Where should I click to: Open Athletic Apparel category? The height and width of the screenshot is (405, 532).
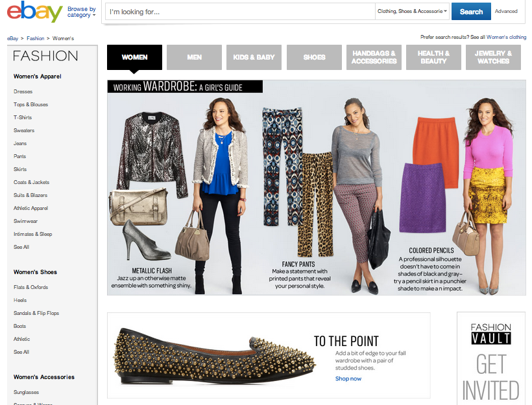30,208
